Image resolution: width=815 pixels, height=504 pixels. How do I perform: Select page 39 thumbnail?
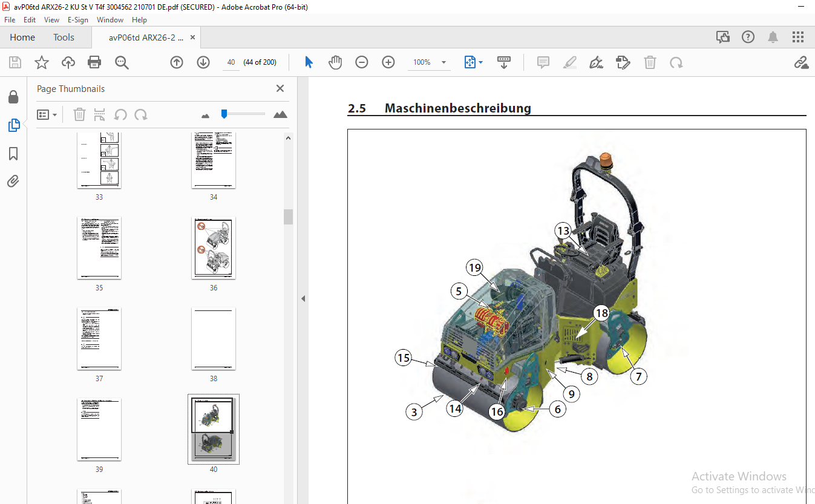click(99, 430)
